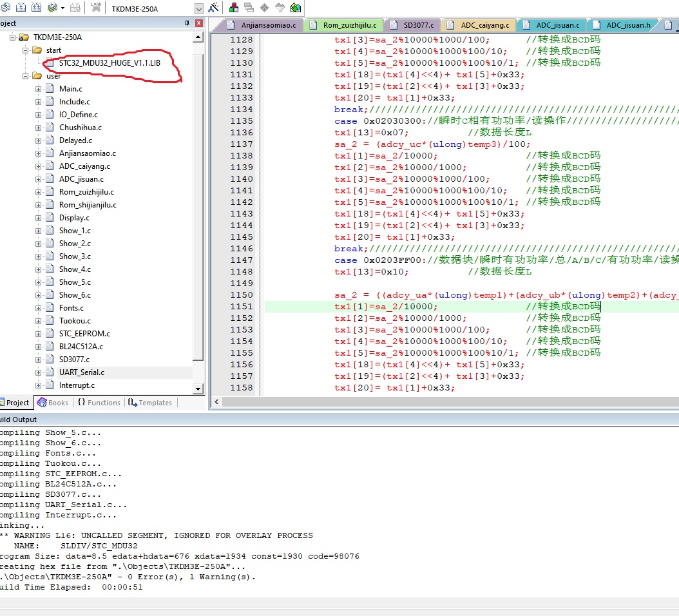Collapse the user folder group

click(x=25, y=76)
